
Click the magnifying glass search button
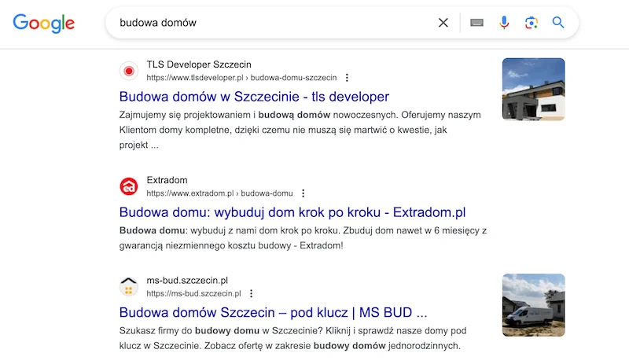pos(558,23)
